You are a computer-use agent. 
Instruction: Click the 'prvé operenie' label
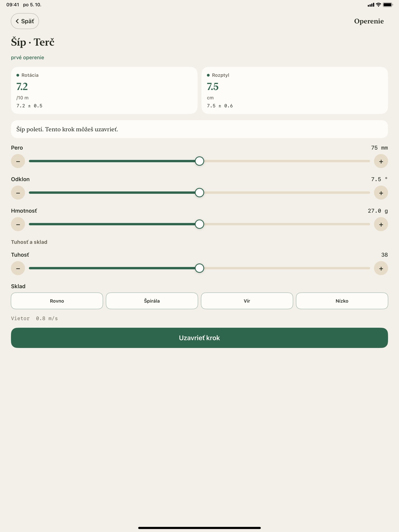coord(28,57)
